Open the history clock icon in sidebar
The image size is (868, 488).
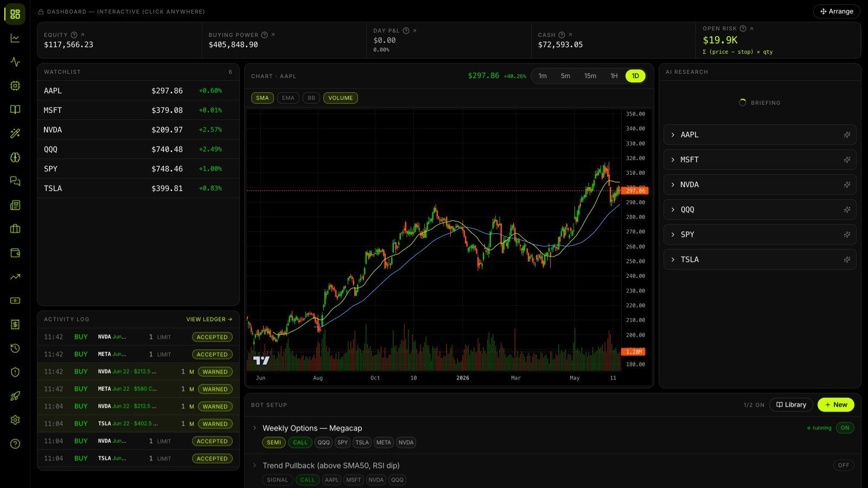pyautogui.click(x=15, y=348)
